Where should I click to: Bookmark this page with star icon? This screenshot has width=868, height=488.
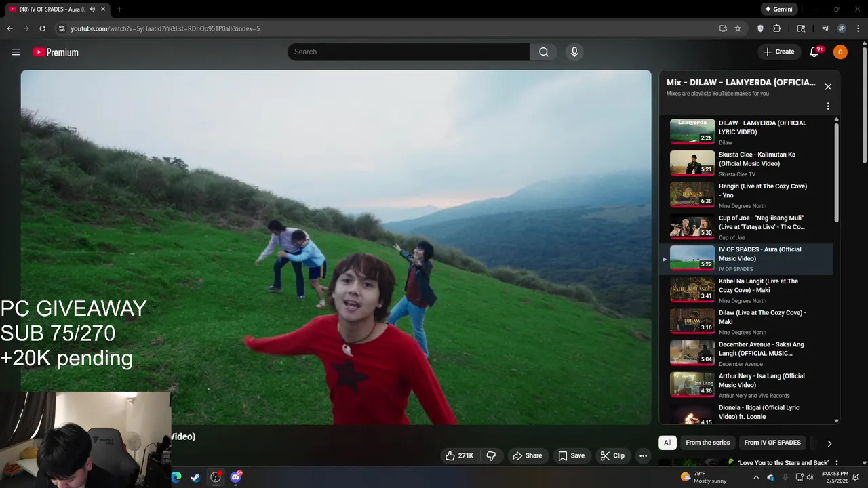(738, 28)
